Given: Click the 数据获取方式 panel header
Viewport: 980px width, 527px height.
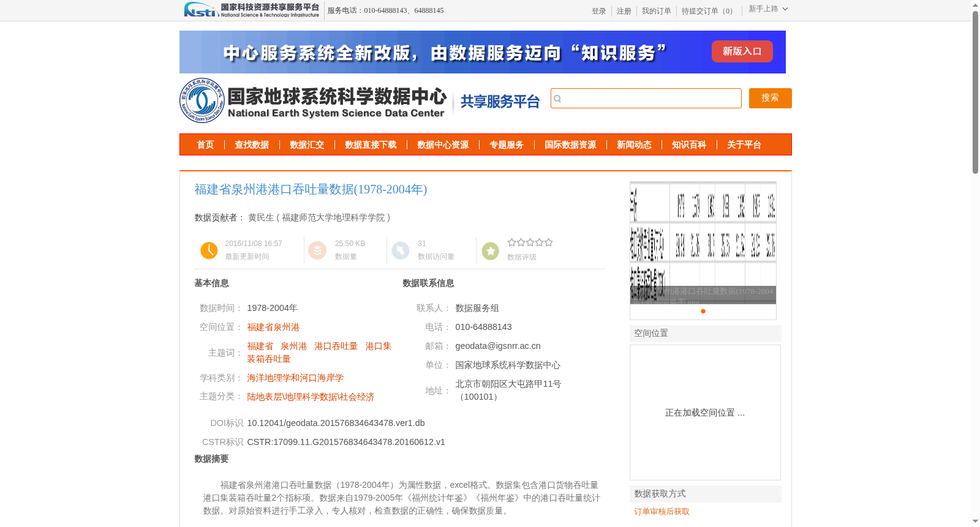Looking at the screenshot, I should click(706, 494).
